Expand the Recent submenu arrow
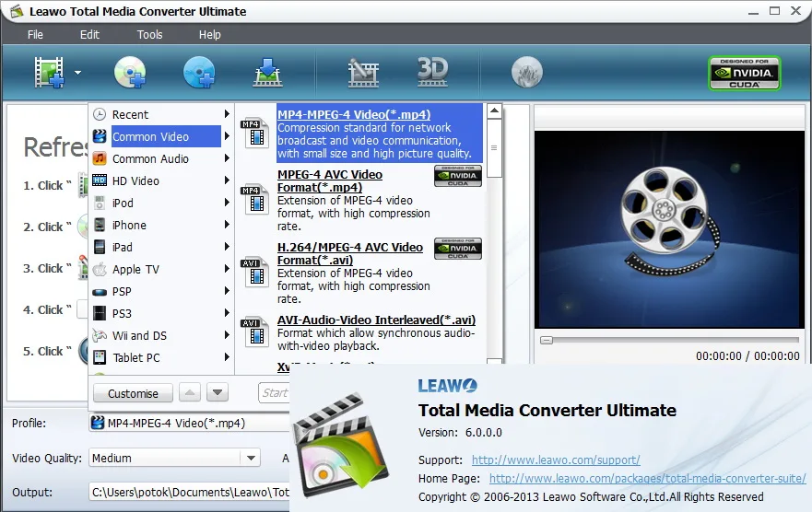Screen dimensions: 812x512 [227, 114]
